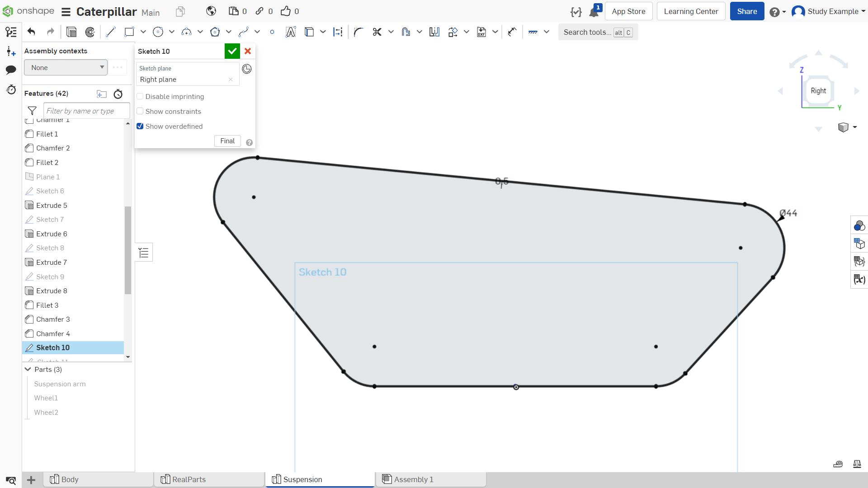Enable the Disable imprinting checkbox
This screenshot has width=868, height=488.
tap(140, 97)
